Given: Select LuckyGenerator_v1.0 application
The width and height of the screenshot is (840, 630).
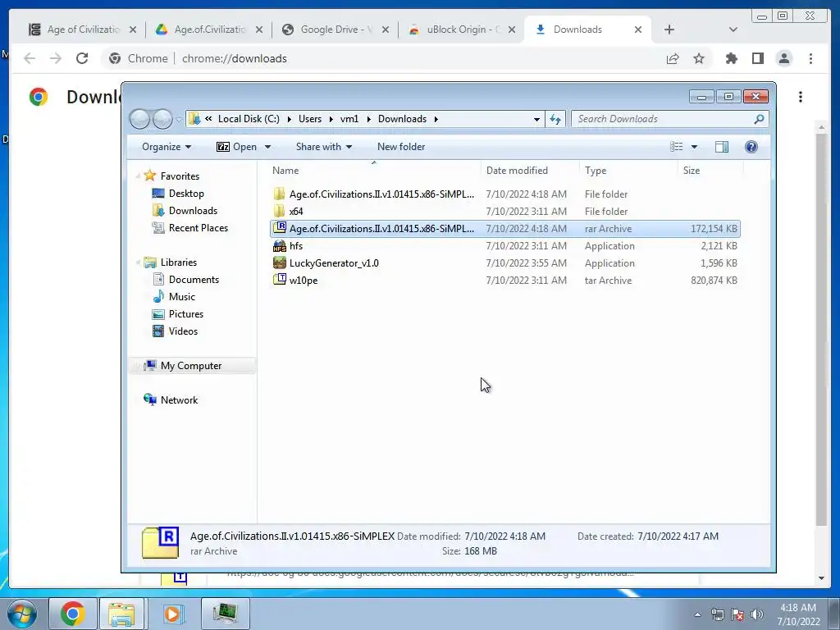Looking at the screenshot, I should pyautogui.click(x=505, y=263).
